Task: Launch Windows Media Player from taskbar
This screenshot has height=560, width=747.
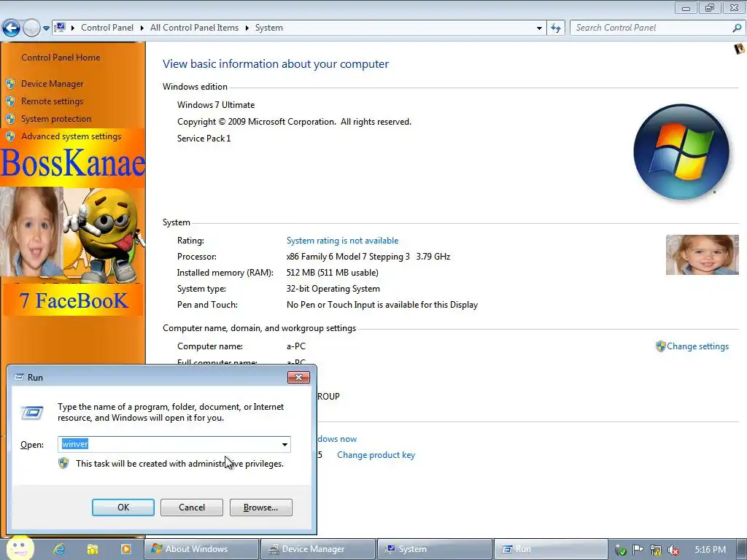Action: [x=125, y=549]
